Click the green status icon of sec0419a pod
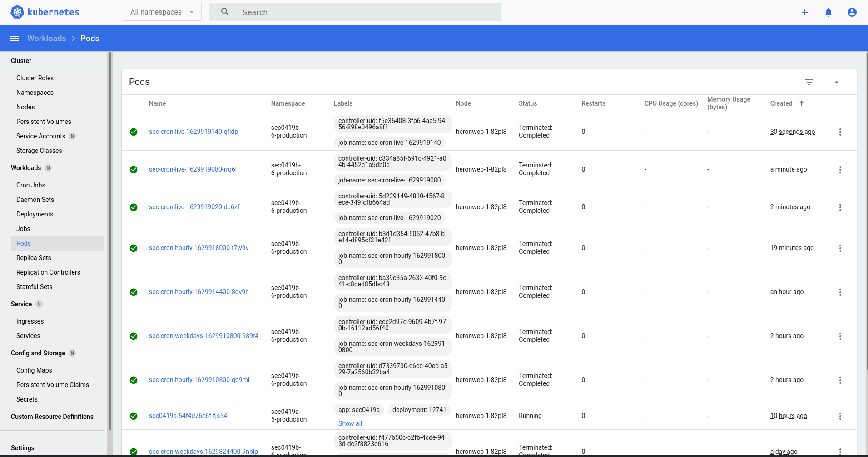The image size is (868, 457). click(x=134, y=416)
